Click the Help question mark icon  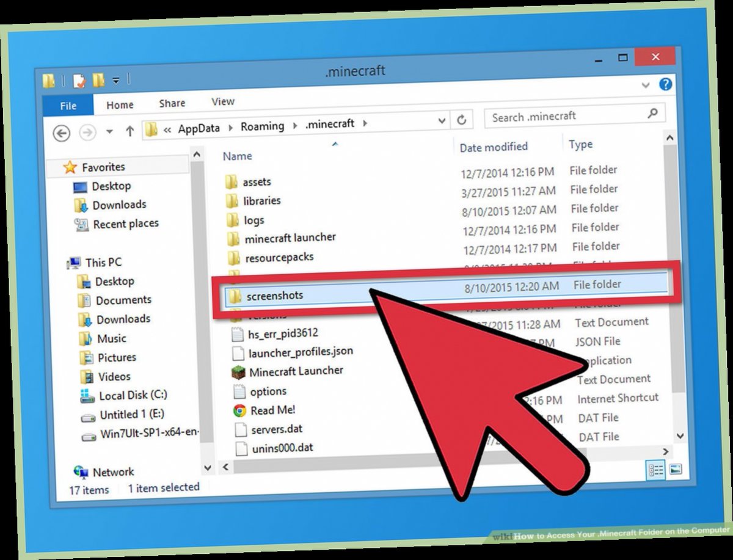[x=666, y=85]
